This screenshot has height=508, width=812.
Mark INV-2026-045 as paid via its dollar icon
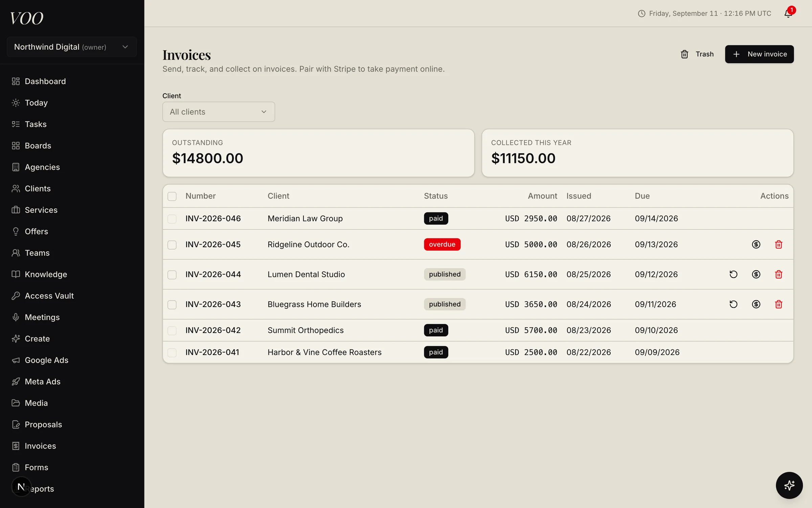[756, 245]
